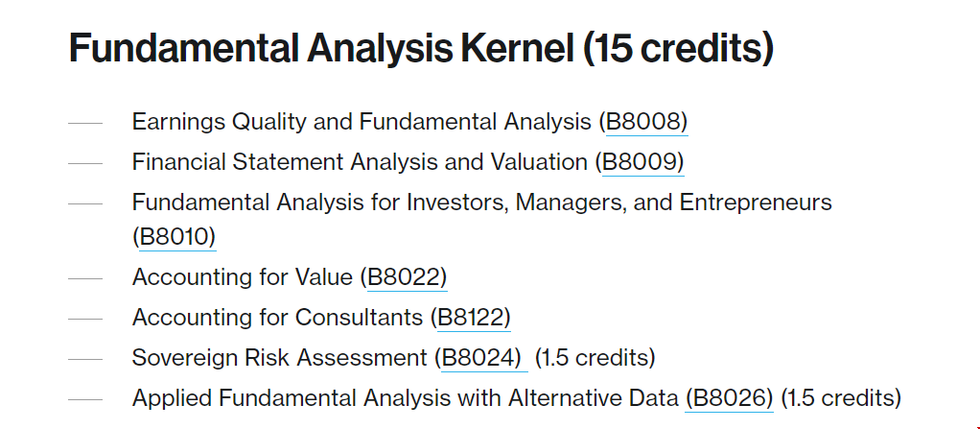Click the 'Sovereign Risk Assessment' course title
The image size is (980, 429).
279,358
